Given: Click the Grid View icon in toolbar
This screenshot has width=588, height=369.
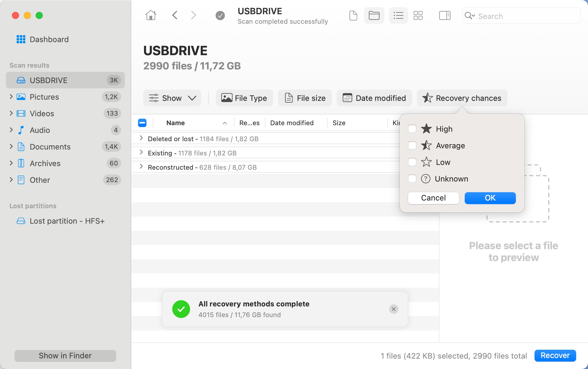Looking at the screenshot, I should 419,16.
